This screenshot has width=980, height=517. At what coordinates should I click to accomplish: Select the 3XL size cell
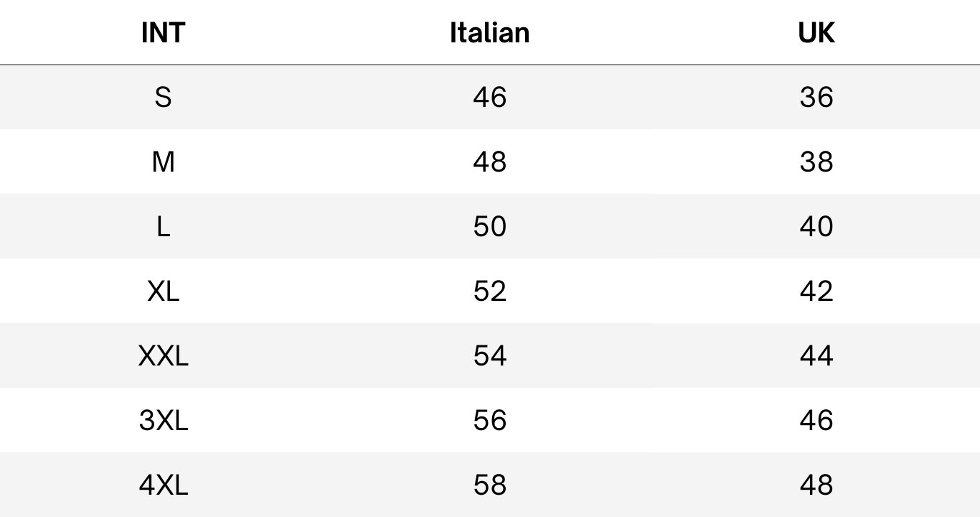tap(163, 421)
